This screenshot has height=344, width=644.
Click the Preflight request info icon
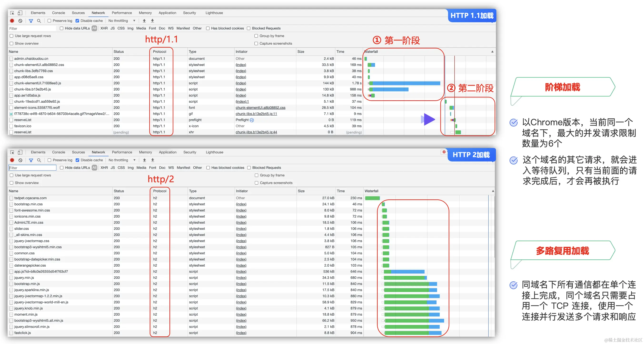pos(252,120)
